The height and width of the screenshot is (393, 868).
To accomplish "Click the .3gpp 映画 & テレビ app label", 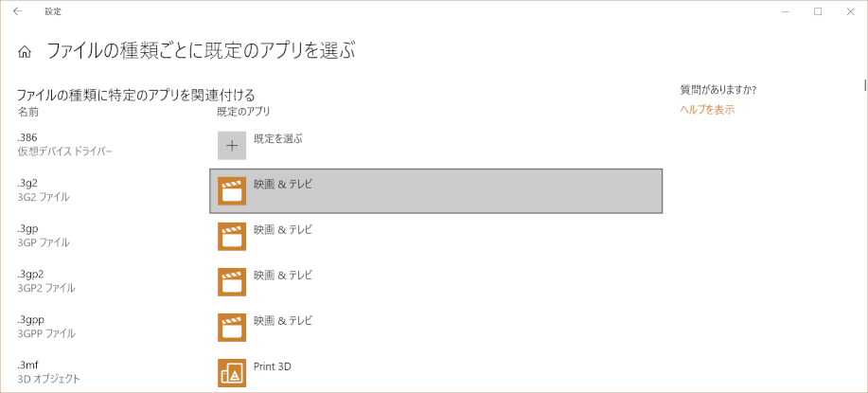I will (x=283, y=320).
